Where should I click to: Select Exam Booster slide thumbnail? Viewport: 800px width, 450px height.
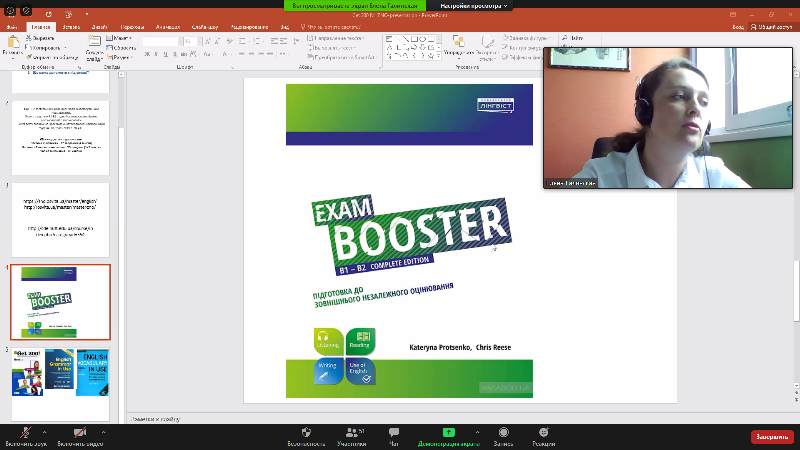point(60,302)
